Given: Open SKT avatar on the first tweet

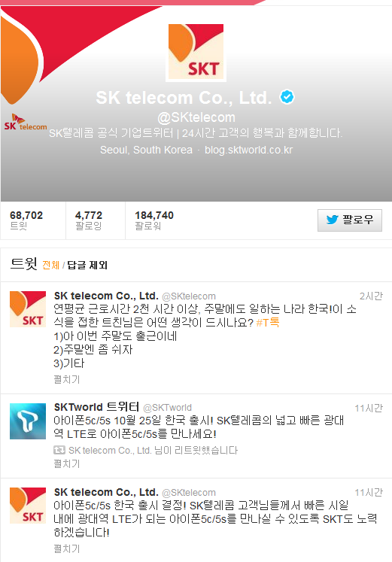Looking at the screenshot, I should [28, 309].
